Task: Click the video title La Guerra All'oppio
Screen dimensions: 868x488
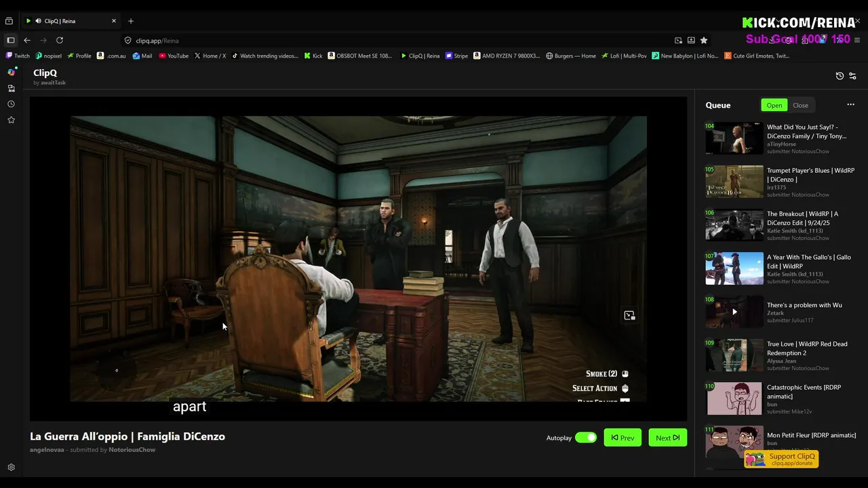Action: point(127,436)
